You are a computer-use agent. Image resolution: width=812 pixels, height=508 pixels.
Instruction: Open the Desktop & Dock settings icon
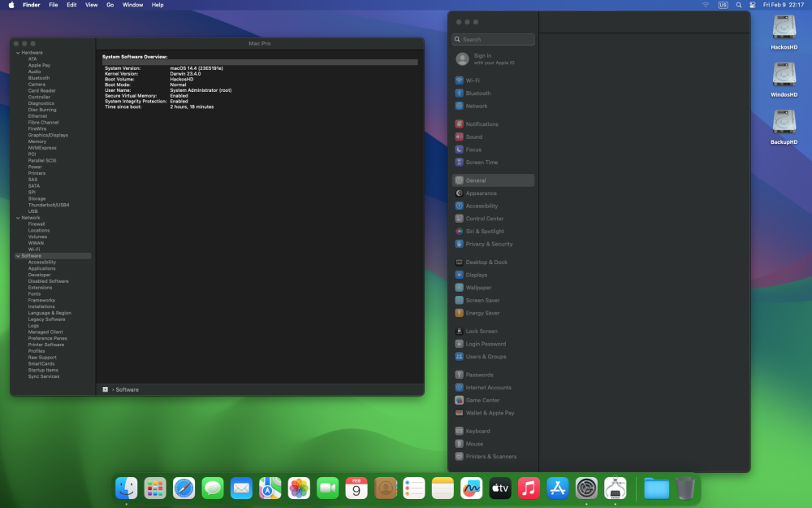point(459,262)
